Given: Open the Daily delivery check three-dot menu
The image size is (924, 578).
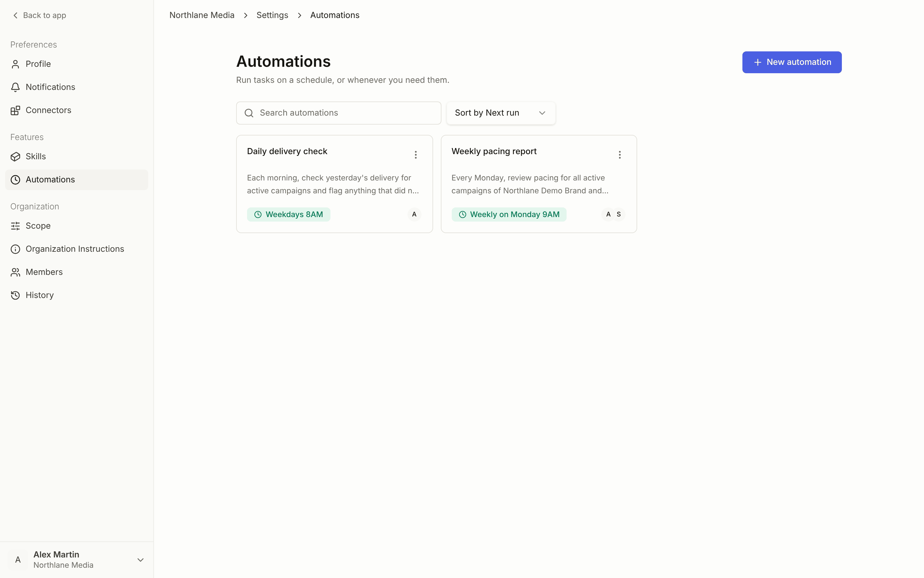Looking at the screenshot, I should coord(415,155).
